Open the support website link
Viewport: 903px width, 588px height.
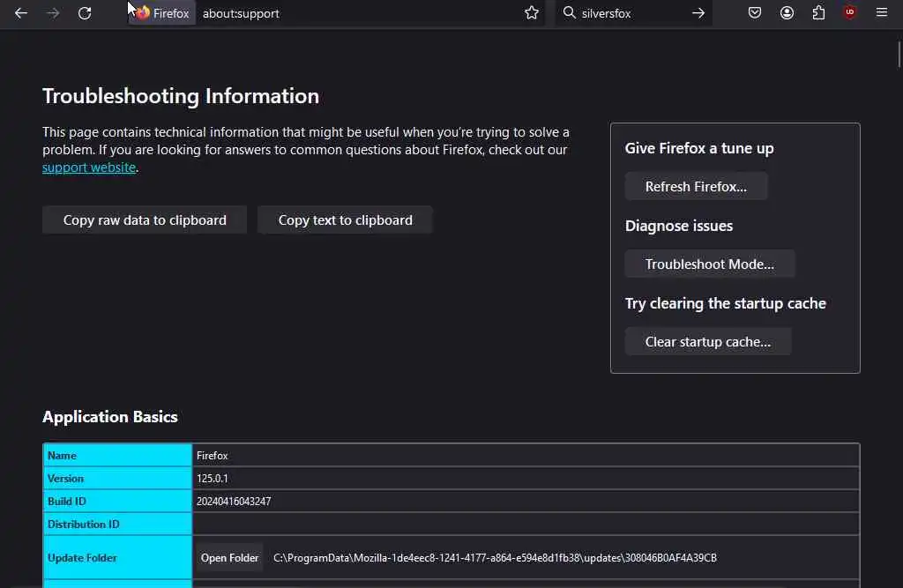coord(89,167)
